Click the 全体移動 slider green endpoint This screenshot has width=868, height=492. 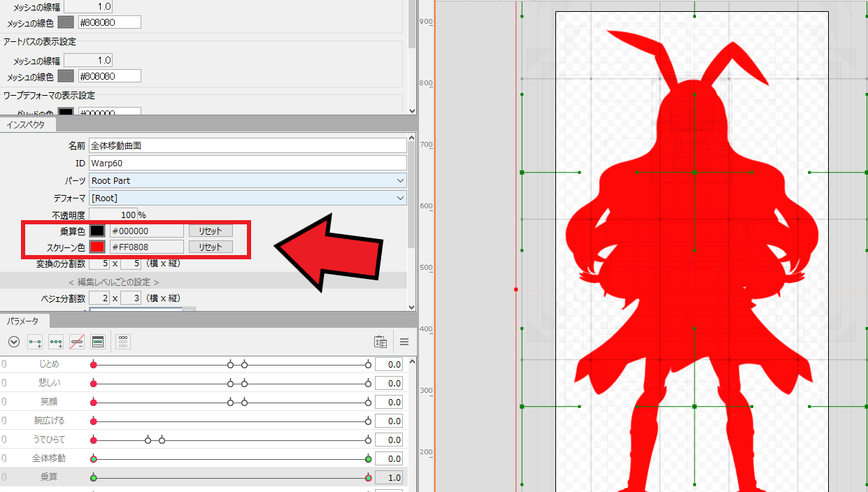pyautogui.click(x=369, y=458)
